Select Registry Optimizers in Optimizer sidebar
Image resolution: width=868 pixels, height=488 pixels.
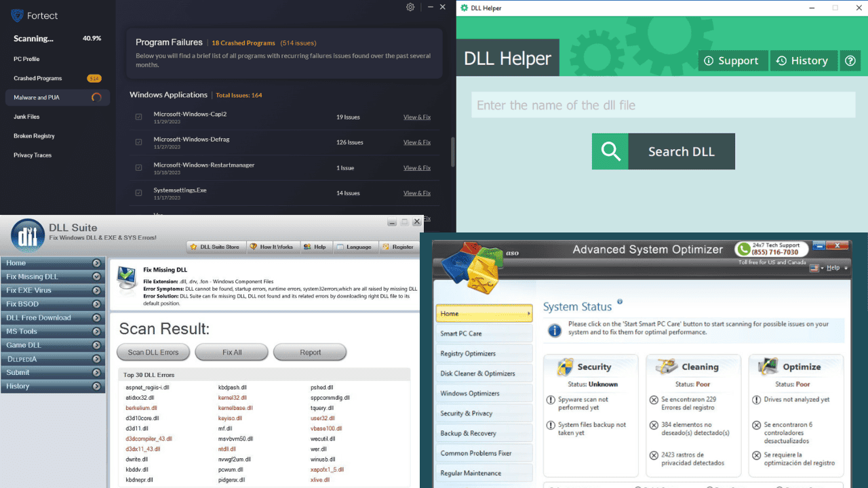[484, 353]
